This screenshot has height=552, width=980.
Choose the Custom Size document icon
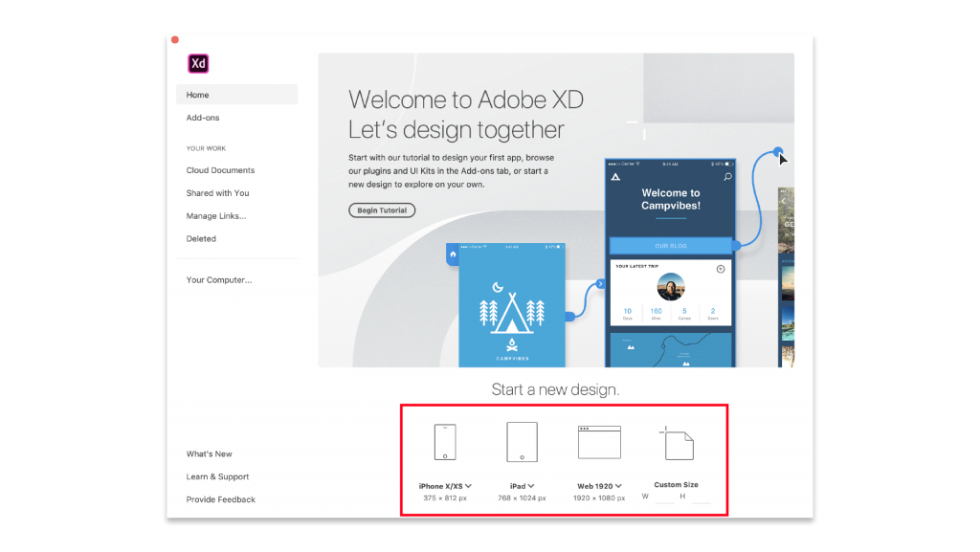tap(677, 443)
